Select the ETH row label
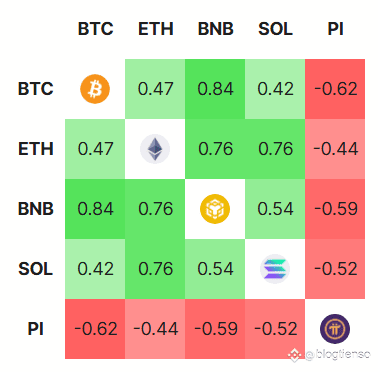The image size is (378, 372). click(x=36, y=149)
